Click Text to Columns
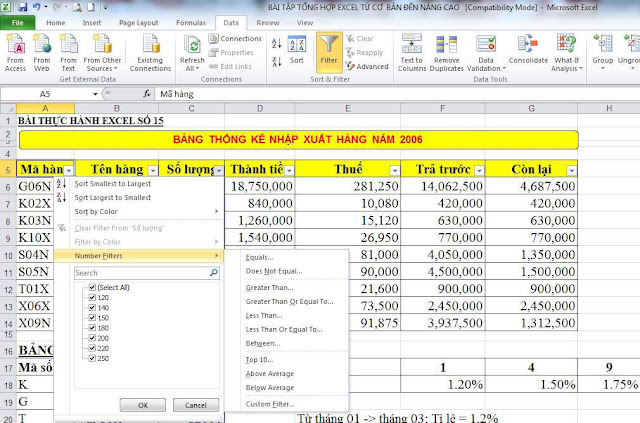This screenshot has height=423, width=640. tap(412, 53)
